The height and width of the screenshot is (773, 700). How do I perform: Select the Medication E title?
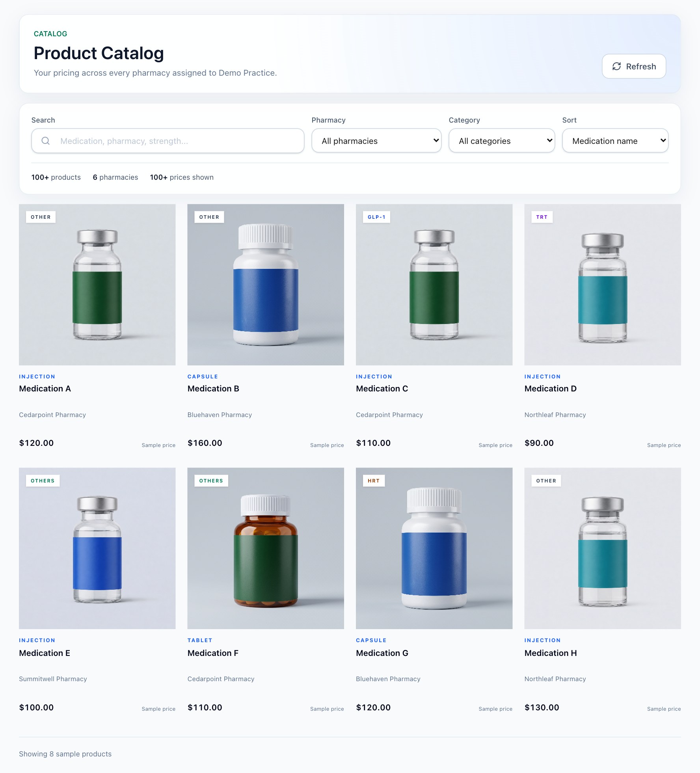coord(45,653)
